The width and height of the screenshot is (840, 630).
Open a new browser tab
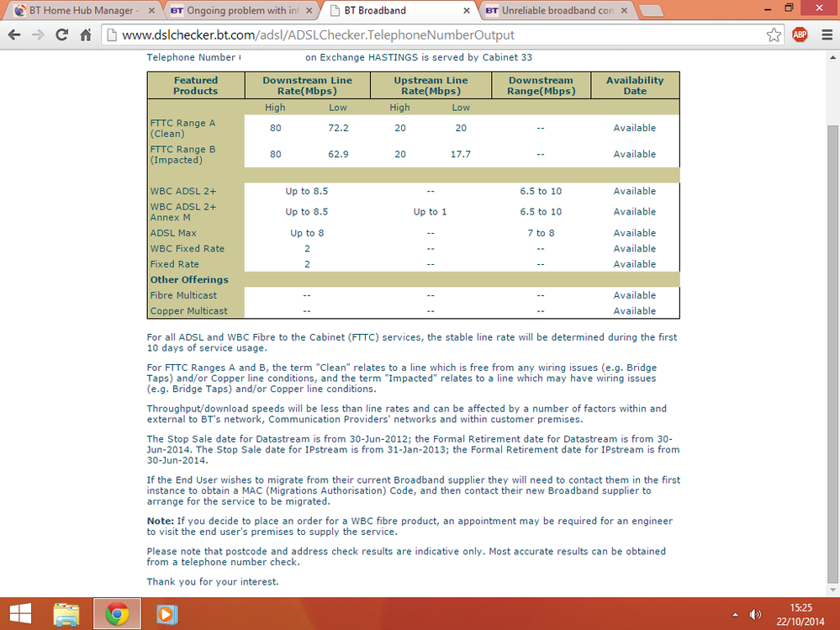pyautogui.click(x=652, y=11)
